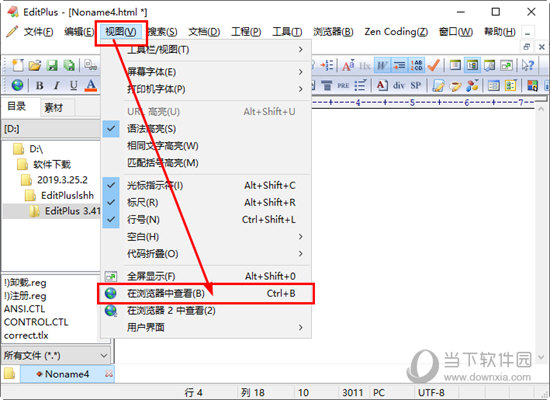Image resolution: width=550 pixels, height=400 pixels.
Task: Click the red A font tag icon
Action: 382,85
